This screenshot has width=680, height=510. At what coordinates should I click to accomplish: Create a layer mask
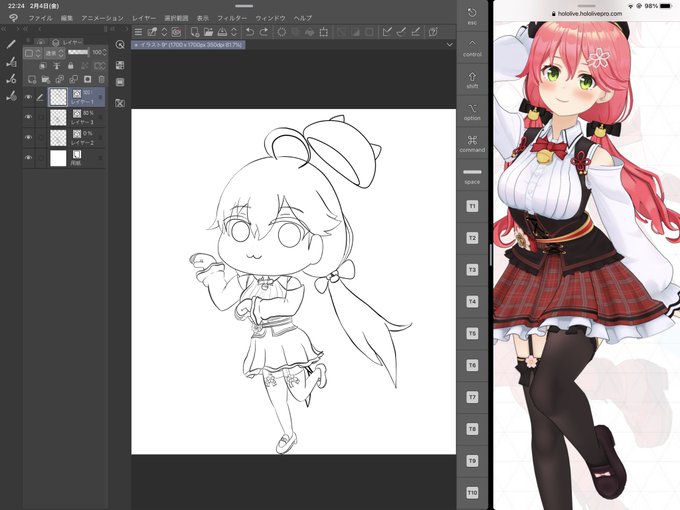click(88, 79)
